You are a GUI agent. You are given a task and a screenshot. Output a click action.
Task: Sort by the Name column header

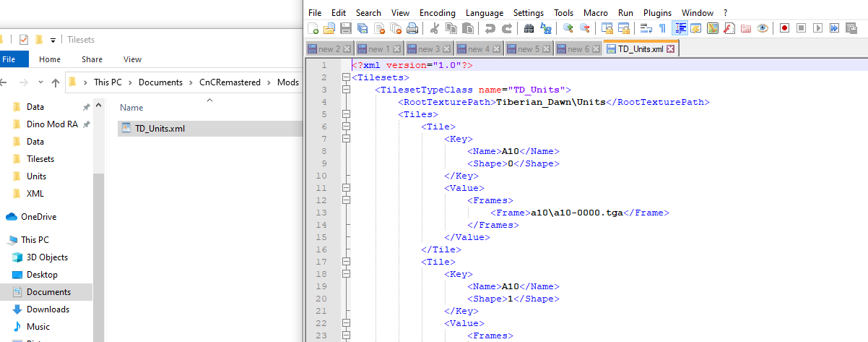click(131, 108)
